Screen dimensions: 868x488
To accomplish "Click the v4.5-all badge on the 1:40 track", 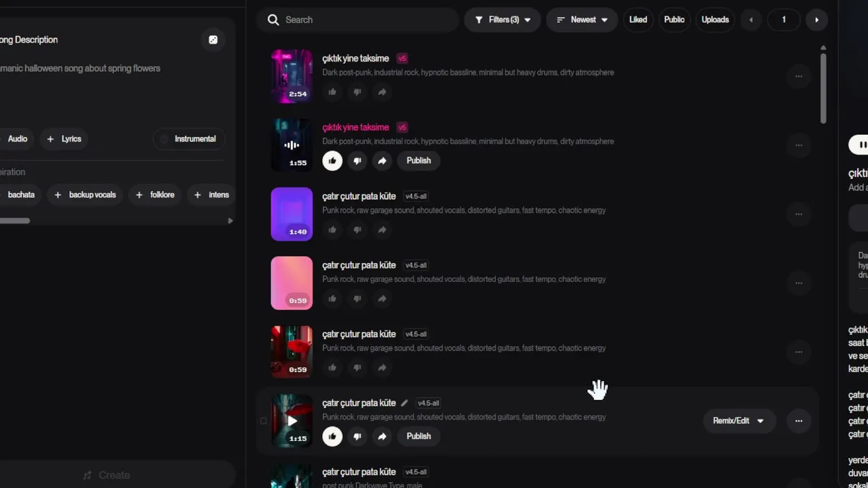I will [416, 197].
